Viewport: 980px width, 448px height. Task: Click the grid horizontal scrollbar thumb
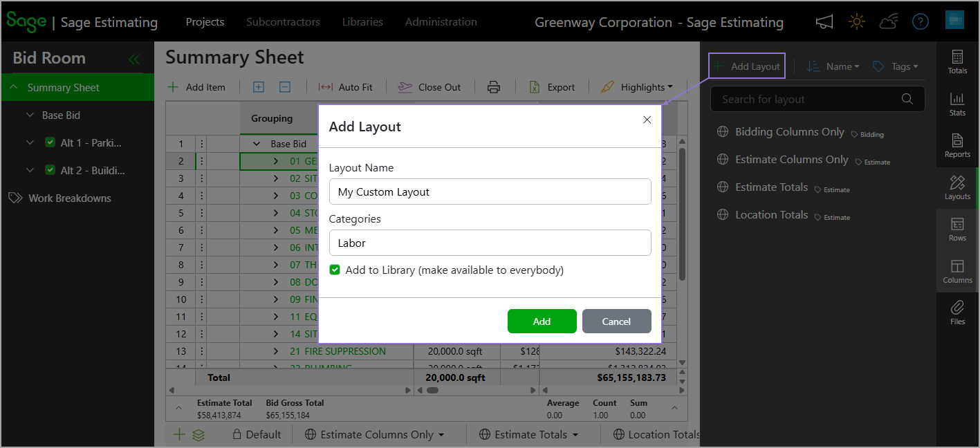click(432, 391)
